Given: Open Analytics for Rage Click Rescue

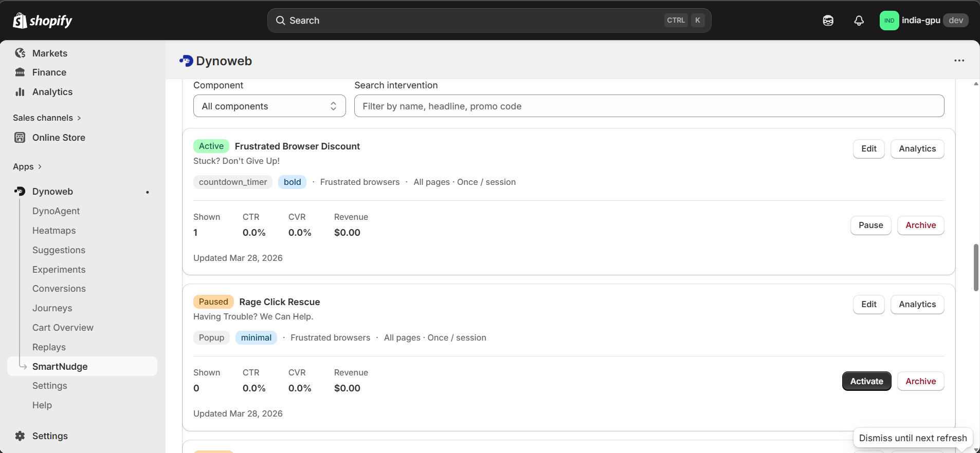Looking at the screenshot, I should [917, 305].
